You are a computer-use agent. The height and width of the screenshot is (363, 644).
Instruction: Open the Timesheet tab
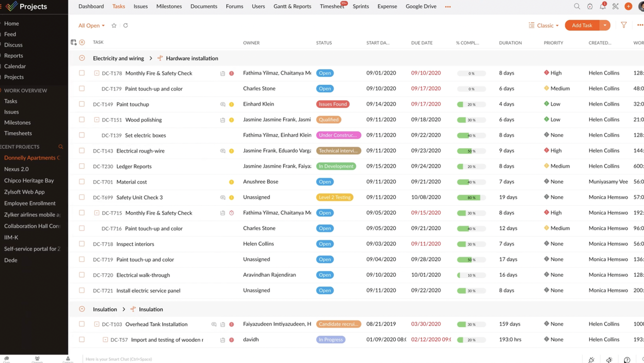tap(331, 6)
